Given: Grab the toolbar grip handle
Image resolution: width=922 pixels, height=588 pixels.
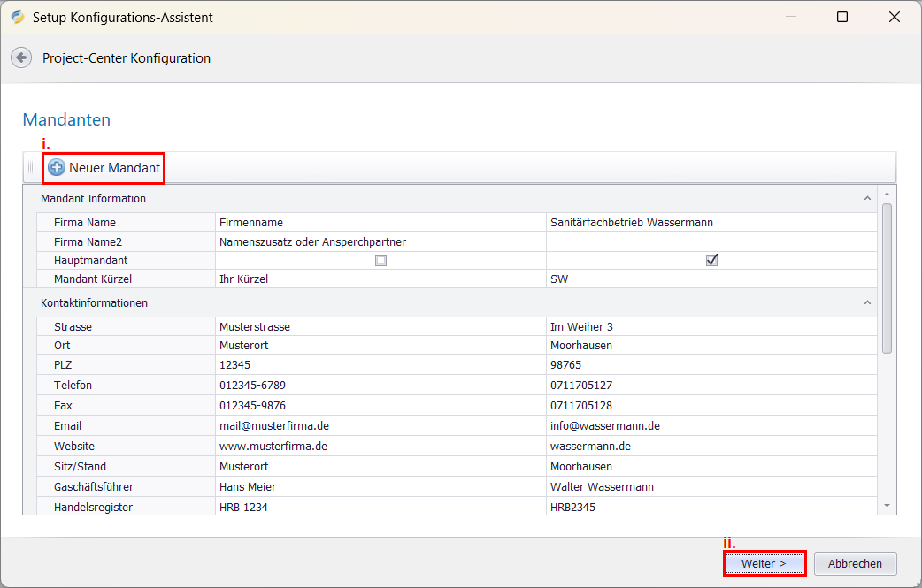Looking at the screenshot, I should [x=30, y=167].
